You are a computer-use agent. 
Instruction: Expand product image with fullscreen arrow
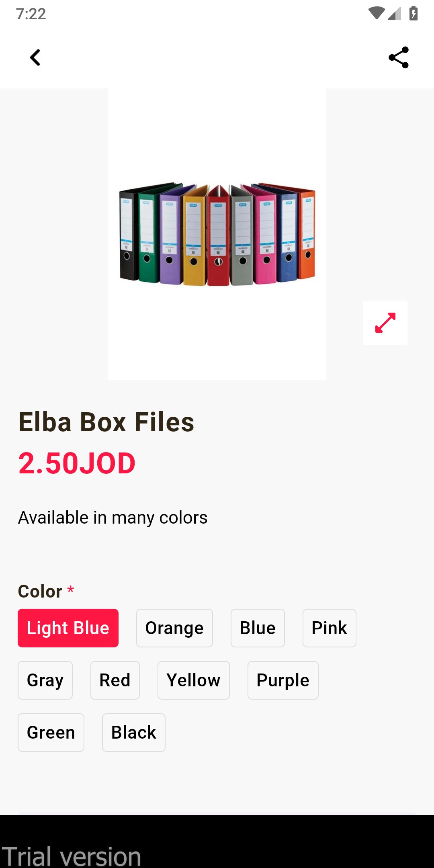tap(385, 323)
